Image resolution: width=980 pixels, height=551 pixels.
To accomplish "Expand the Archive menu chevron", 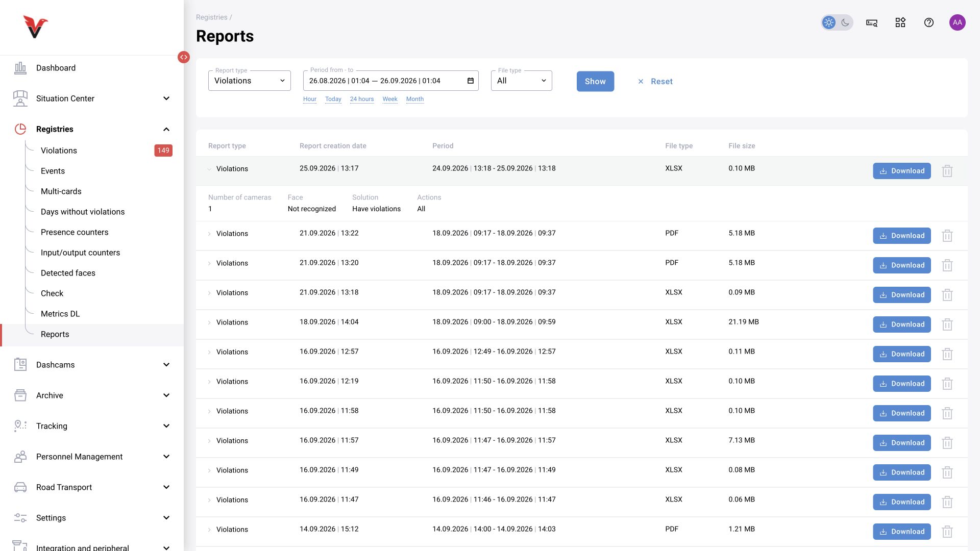I will click(166, 395).
